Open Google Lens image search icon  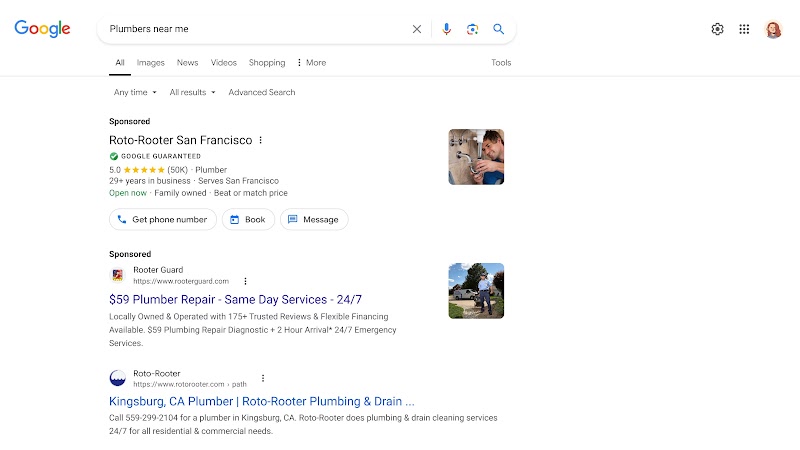(472, 29)
